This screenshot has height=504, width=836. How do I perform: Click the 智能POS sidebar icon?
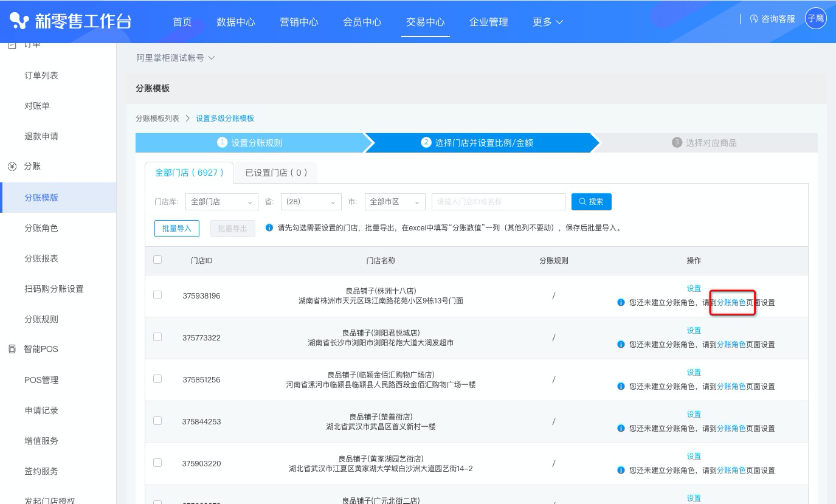click(12, 350)
